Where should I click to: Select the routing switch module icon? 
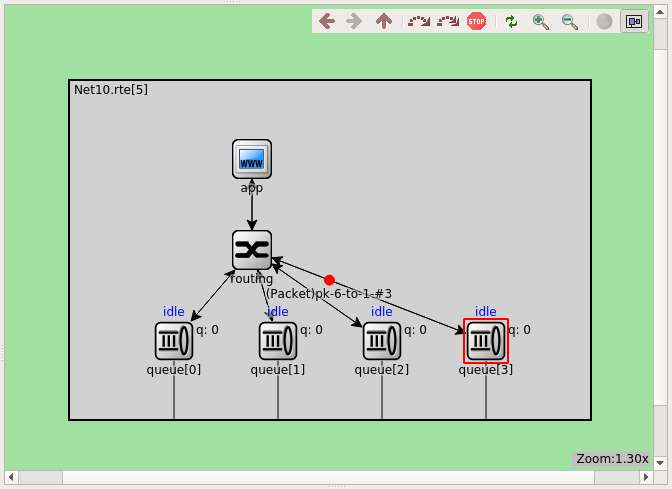(x=252, y=250)
